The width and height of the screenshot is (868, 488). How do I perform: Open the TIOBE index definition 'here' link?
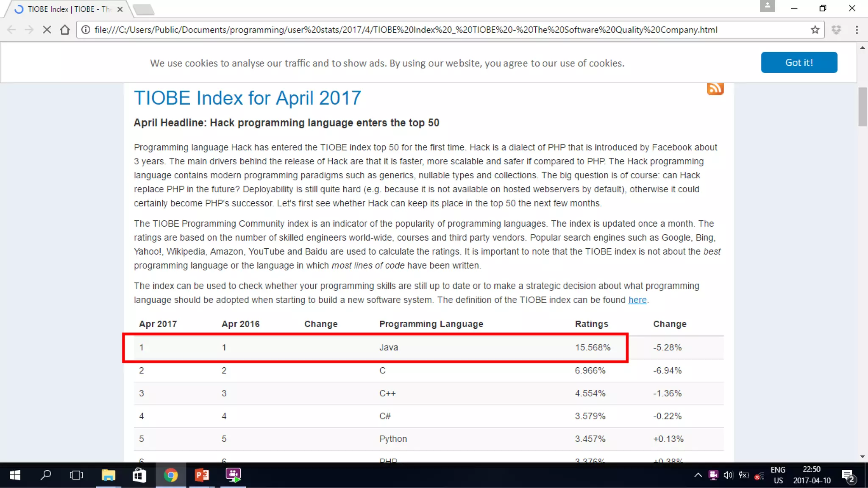(x=637, y=300)
